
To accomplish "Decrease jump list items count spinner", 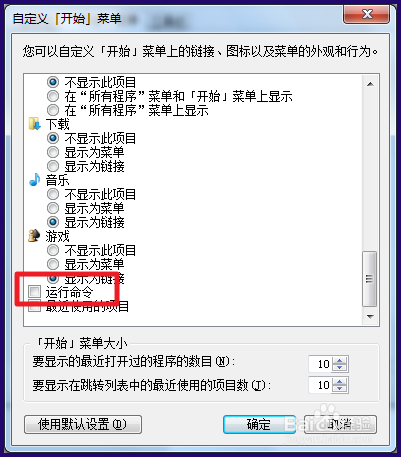I will [340, 388].
